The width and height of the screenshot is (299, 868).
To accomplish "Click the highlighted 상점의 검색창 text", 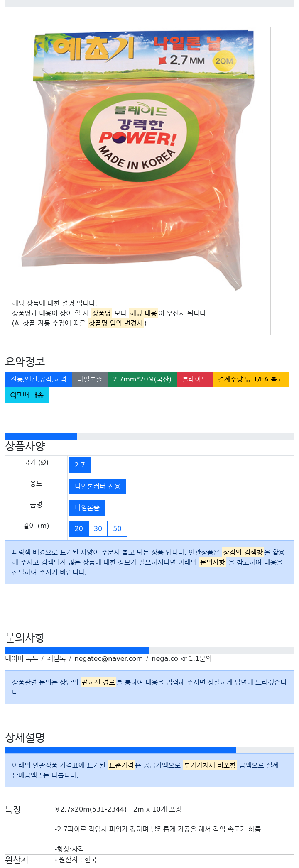I will 243,553.
